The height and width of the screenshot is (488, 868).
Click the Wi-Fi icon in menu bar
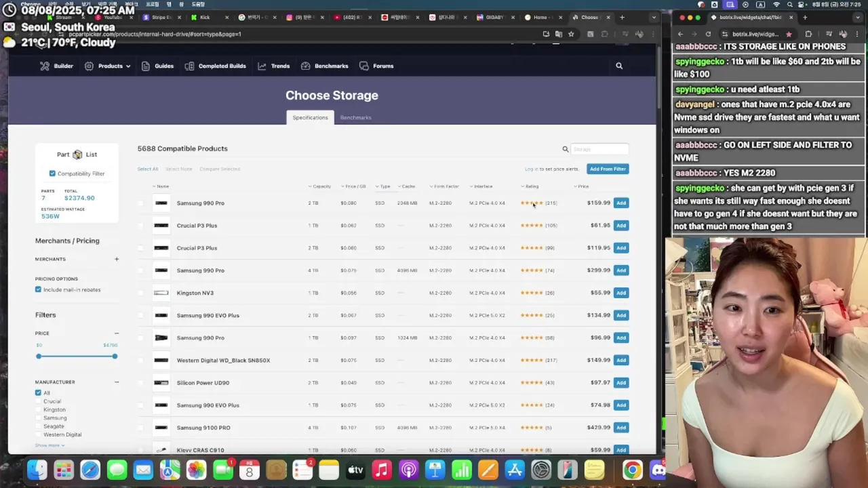(x=776, y=5)
